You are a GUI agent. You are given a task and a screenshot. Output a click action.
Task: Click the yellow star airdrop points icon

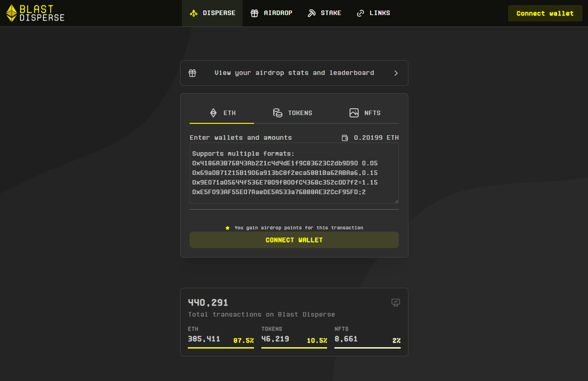228,228
